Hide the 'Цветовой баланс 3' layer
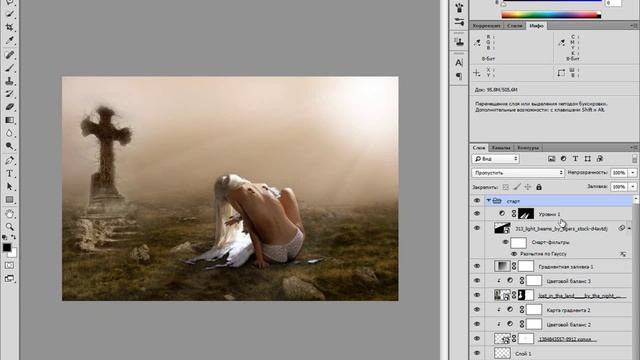 point(477,281)
